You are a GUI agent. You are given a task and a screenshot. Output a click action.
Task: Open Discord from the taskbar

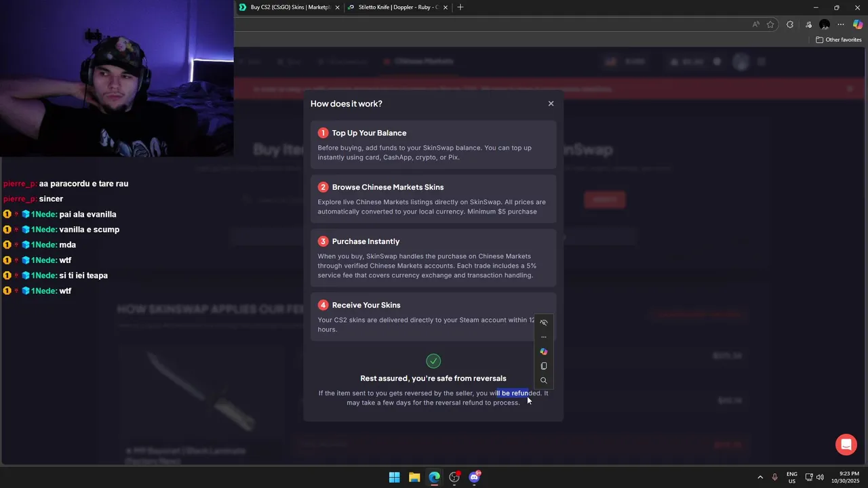(x=475, y=477)
